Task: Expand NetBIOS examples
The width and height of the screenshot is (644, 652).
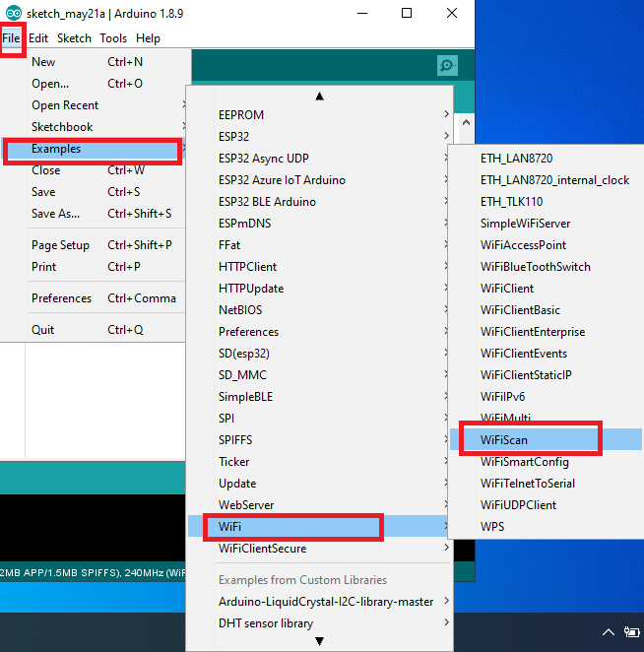Action: pyautogui.click(x=318, y=310)
